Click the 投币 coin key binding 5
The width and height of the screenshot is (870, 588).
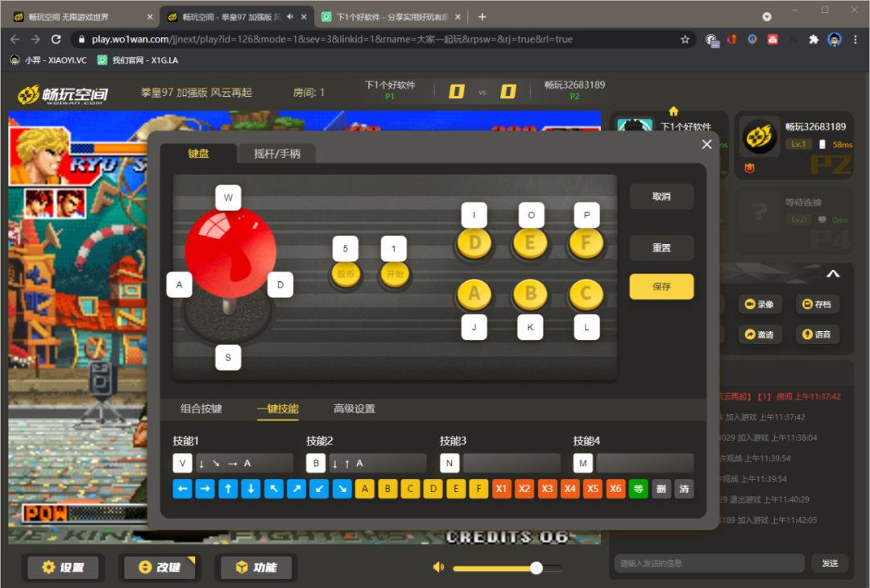tap(345, 249)
